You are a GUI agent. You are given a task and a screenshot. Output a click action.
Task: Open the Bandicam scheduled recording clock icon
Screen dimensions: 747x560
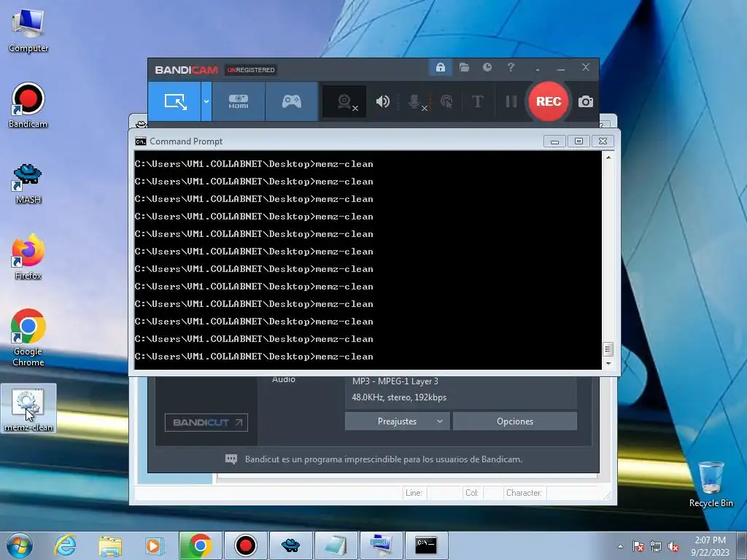[487, 68]
